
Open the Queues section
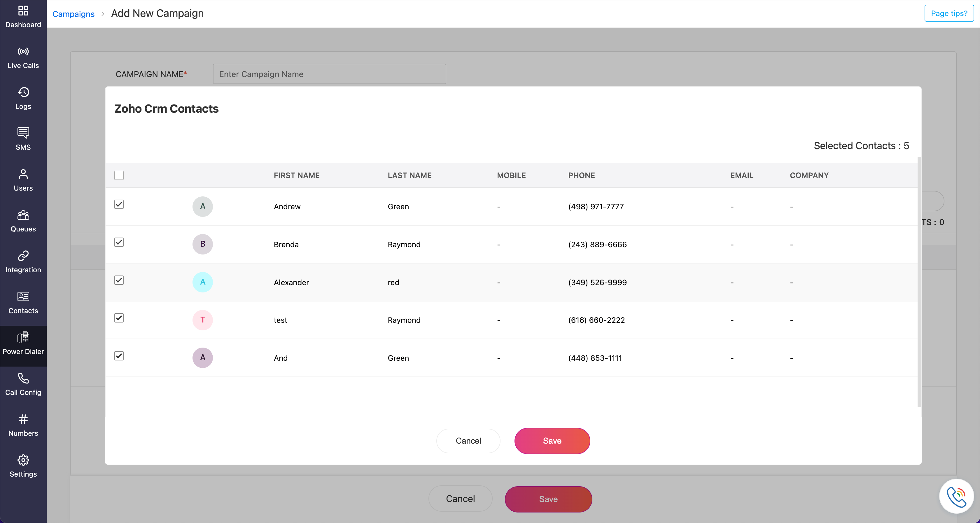23,221
